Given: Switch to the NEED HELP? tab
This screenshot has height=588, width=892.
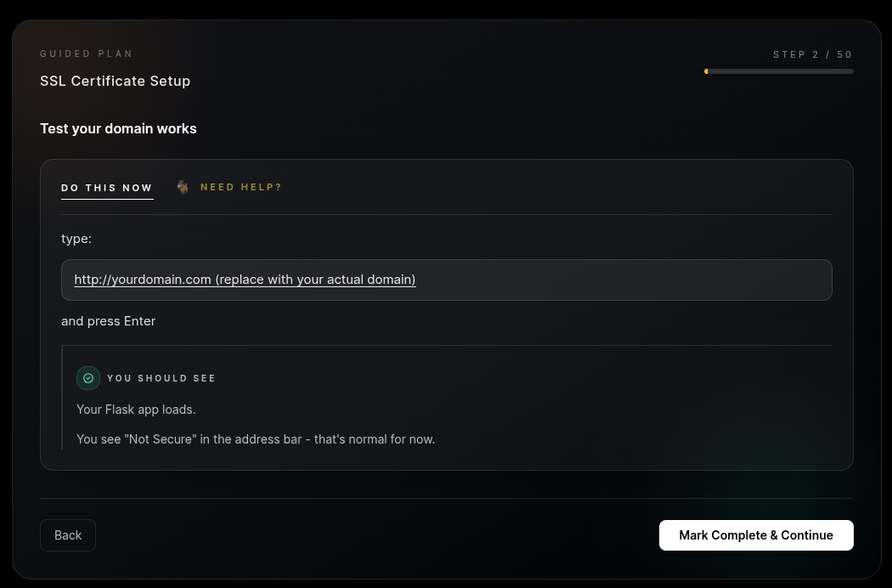Looking at the screenshot, I should click(241, 187).
